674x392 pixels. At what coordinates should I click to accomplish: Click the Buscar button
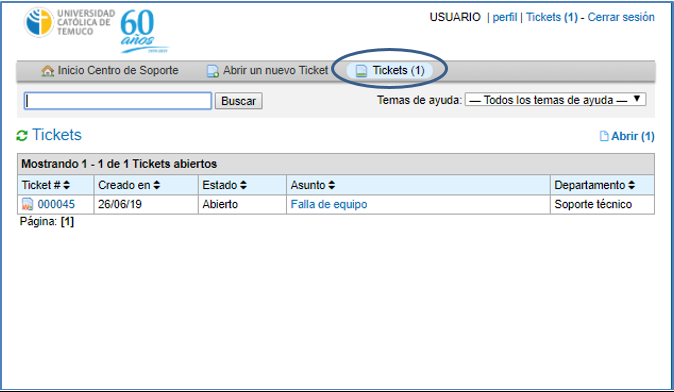click(x=239, y=101)
